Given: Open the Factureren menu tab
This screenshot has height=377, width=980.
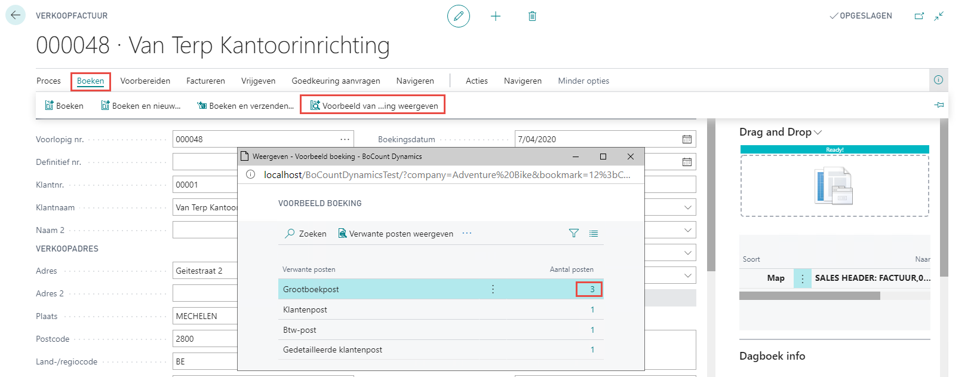Looking at the screenshot, I should (205, 81).
